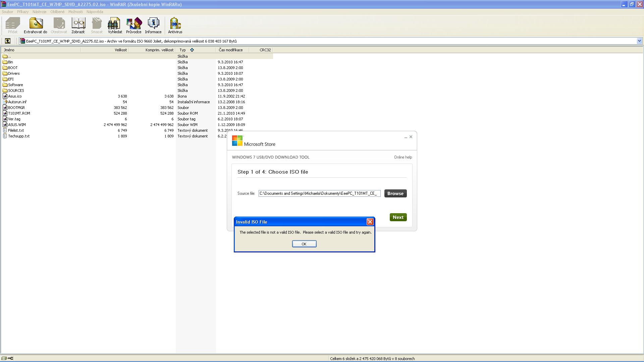Image resolution: width=644 pixels, height=362 pixels.
Task: Select the EFI folder icon
Action: pos(5,79)
